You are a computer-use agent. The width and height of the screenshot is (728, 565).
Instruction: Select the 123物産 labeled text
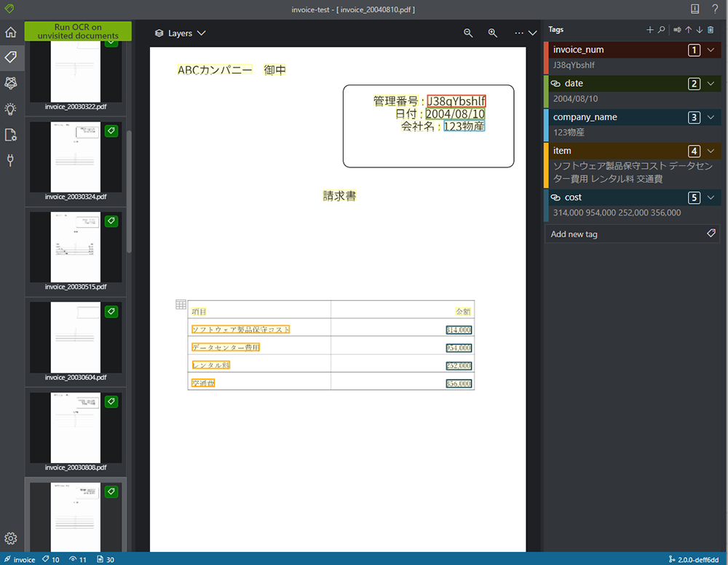464,126
